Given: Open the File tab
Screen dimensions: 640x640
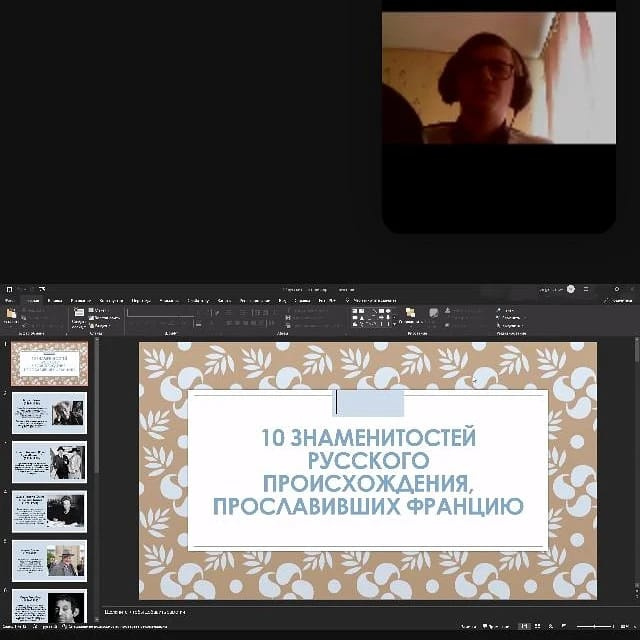Looking at the screenshot, I should click(x=10, y=299).
